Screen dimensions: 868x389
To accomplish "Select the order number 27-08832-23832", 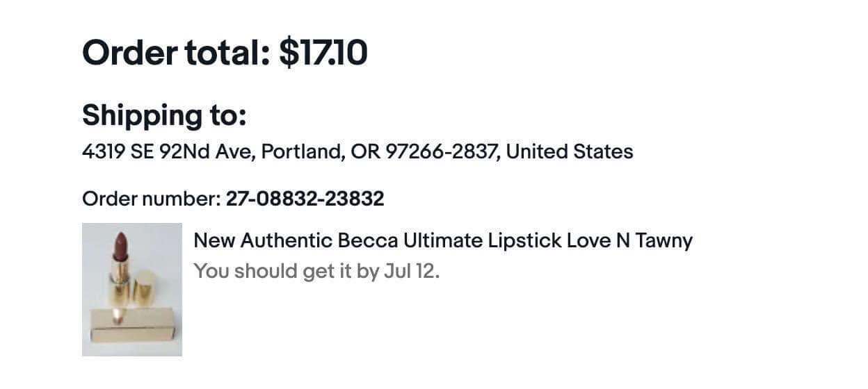I will (305, 199).
